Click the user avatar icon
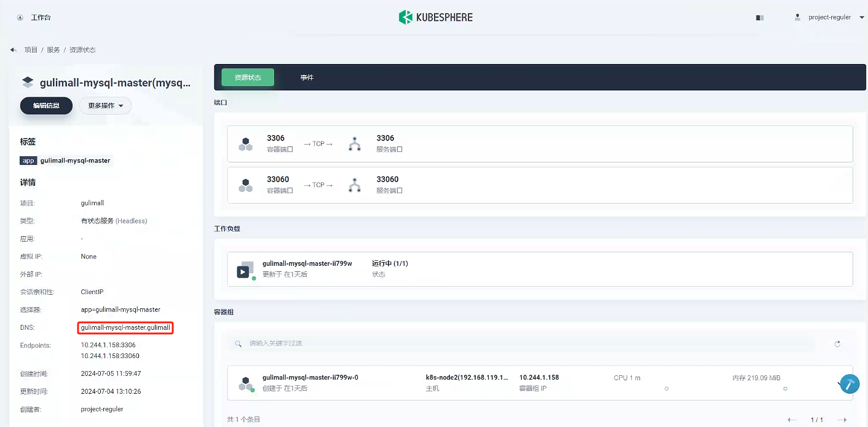 [x=798, y=17]
